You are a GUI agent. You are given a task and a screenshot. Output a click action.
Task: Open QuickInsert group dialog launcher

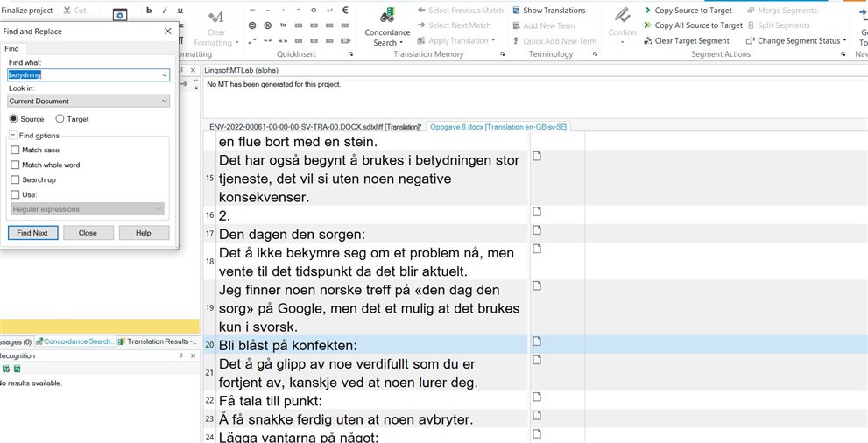(350, 54)
